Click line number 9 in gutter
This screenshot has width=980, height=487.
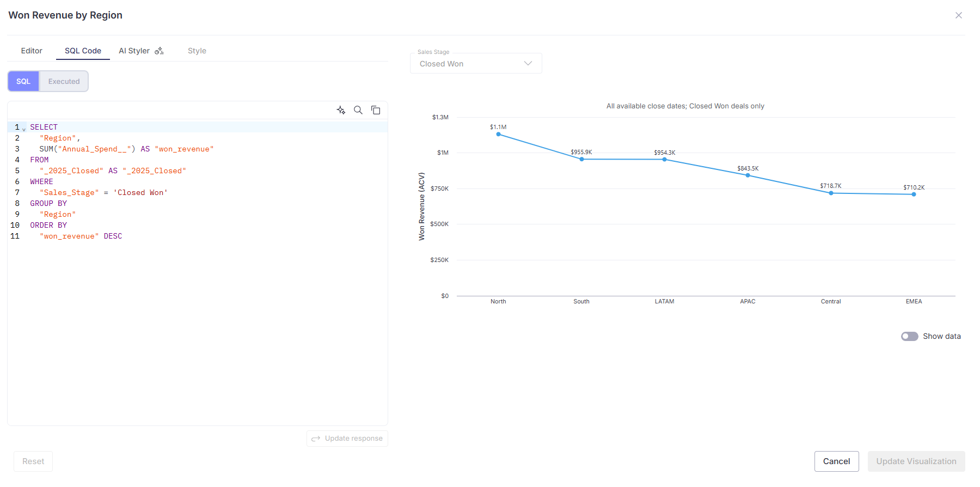coord(17,214)
